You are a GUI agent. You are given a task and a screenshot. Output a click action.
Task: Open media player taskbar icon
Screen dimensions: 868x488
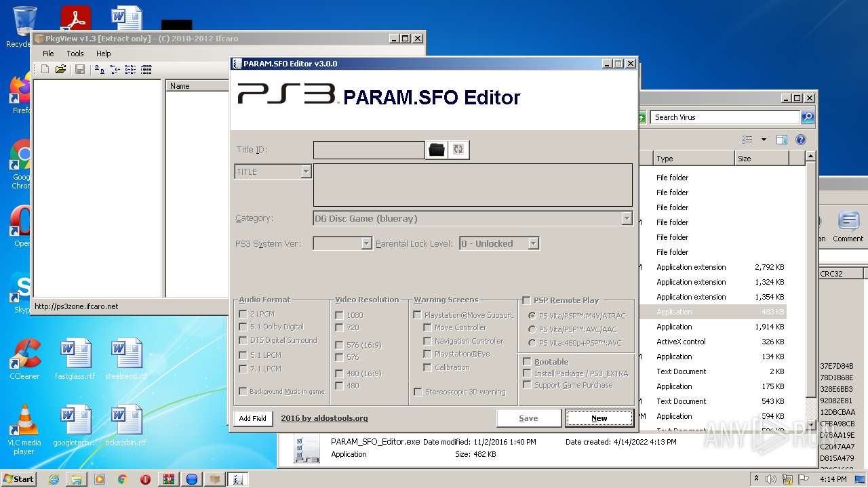pos(100,479)
